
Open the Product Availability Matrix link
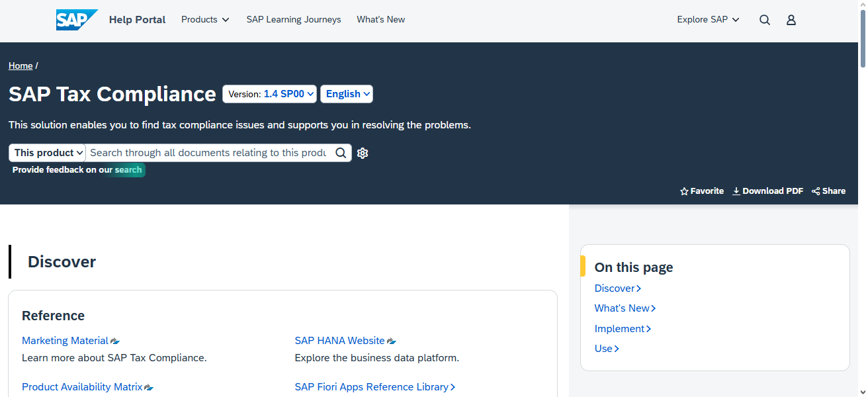81,386
